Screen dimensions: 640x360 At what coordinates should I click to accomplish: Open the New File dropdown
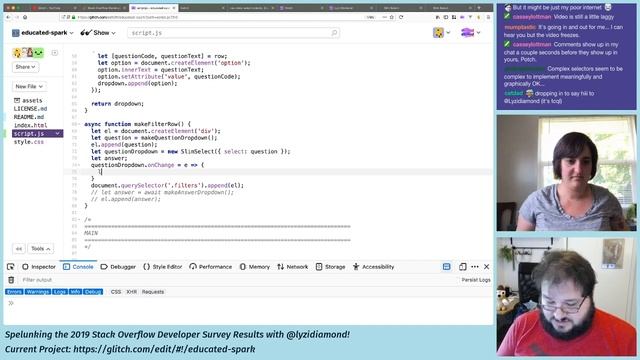29,87
